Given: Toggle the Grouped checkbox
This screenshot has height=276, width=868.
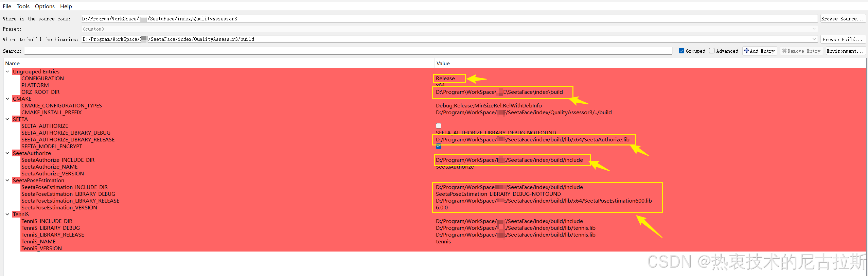Looking at the screenshot, I should 681,51.
